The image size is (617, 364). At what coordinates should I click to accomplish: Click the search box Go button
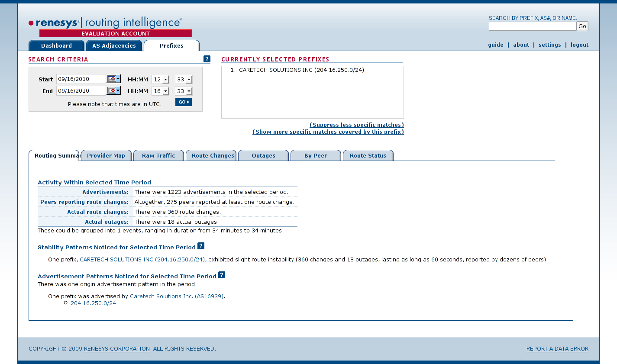(x=582, y=26)
